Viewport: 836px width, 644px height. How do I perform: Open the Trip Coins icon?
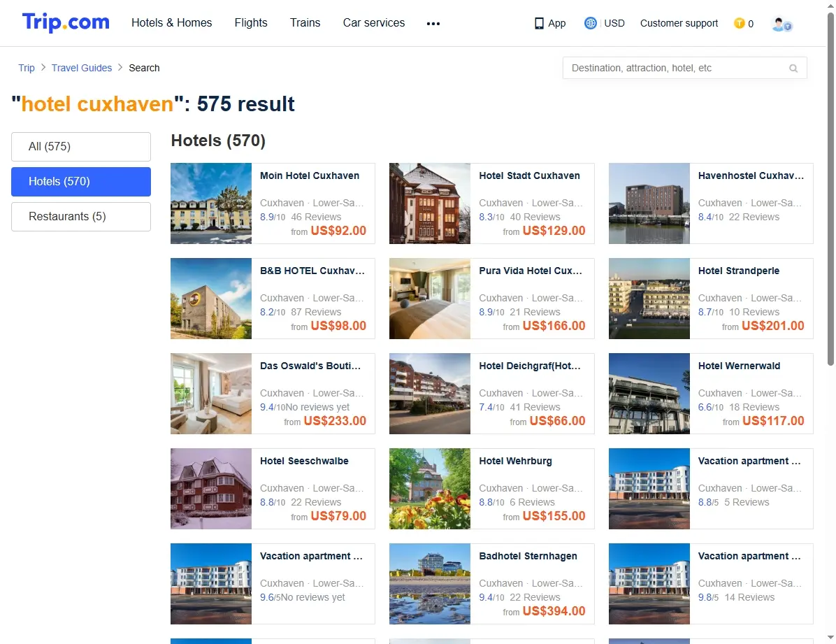739,23
